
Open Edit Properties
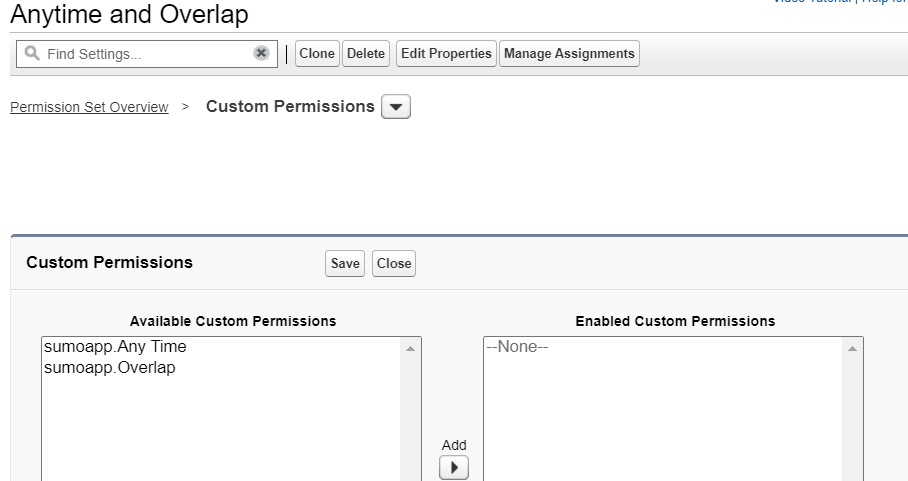coord(445,54)
